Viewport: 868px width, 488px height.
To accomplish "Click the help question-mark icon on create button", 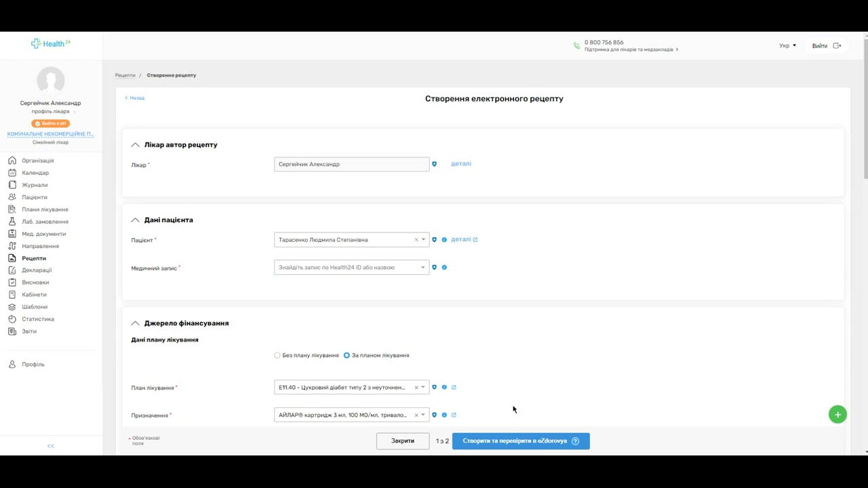I will [575, 441].
